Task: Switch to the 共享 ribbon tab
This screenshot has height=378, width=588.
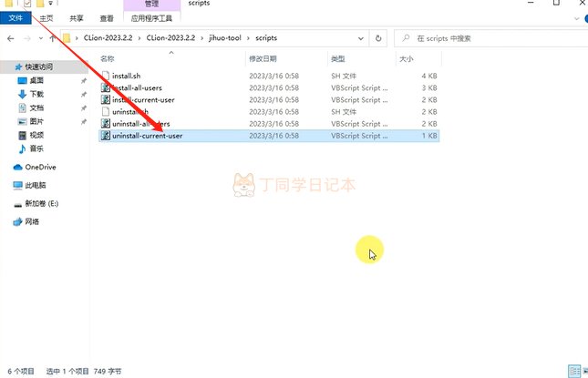Action: [x=77, y=18]
